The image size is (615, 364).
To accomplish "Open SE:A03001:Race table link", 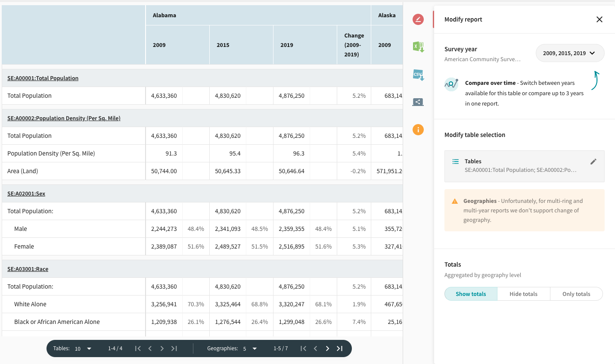I will pos(28,269).
